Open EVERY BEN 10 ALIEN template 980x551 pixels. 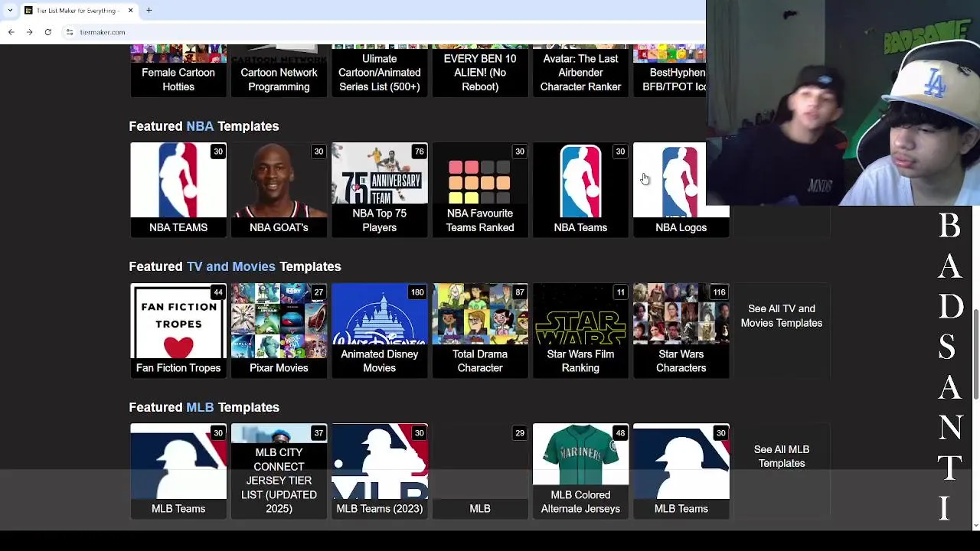(480, 70)
